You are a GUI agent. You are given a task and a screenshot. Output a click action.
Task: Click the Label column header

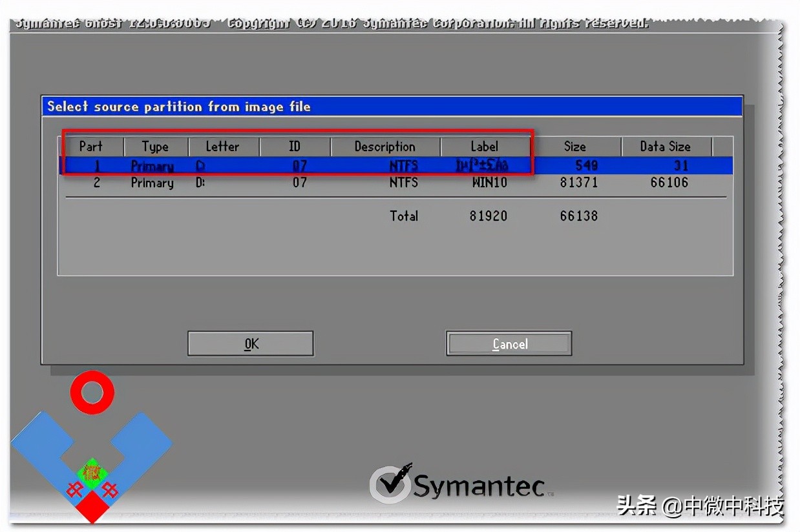point(484,147)
